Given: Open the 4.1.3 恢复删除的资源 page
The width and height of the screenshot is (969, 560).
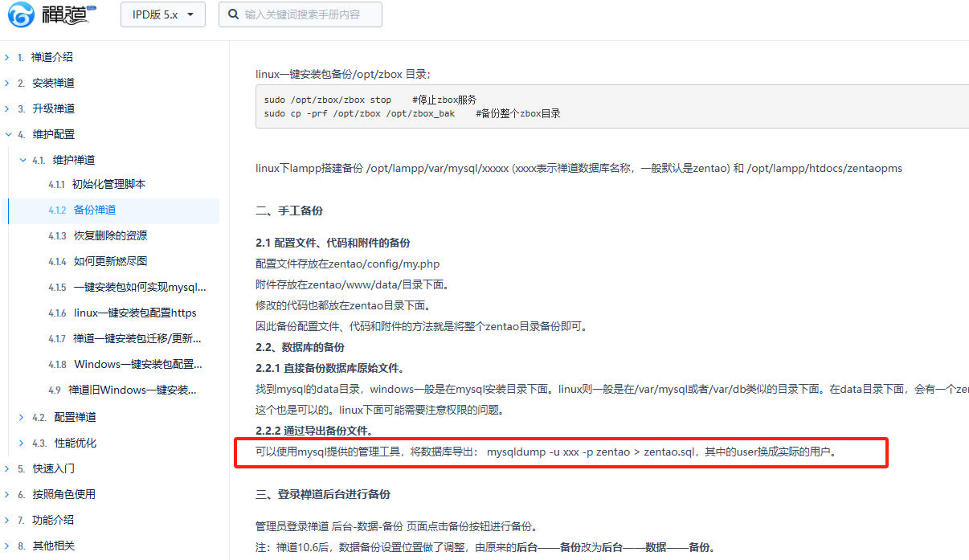Looking at the screenshot, I should [x=98, y=235].
